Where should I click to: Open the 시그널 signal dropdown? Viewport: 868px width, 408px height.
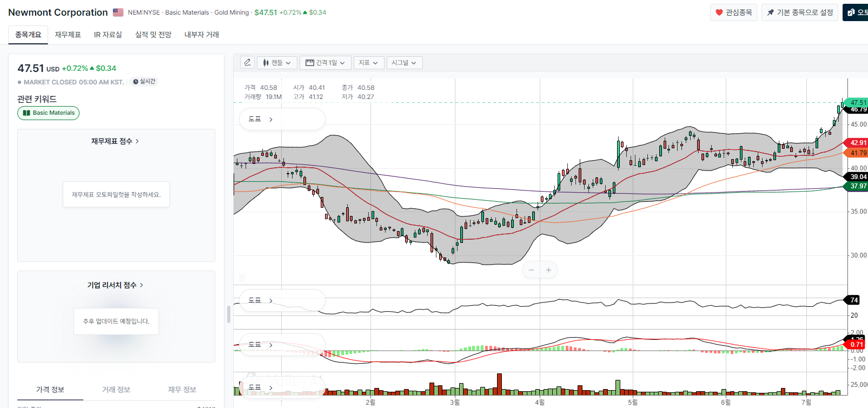(405, 63)
